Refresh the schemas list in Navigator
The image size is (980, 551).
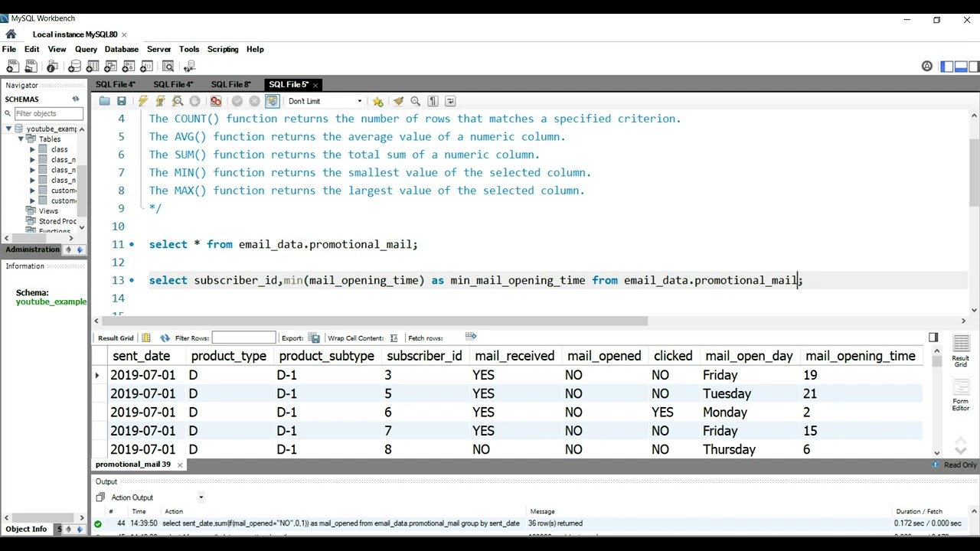76,99
